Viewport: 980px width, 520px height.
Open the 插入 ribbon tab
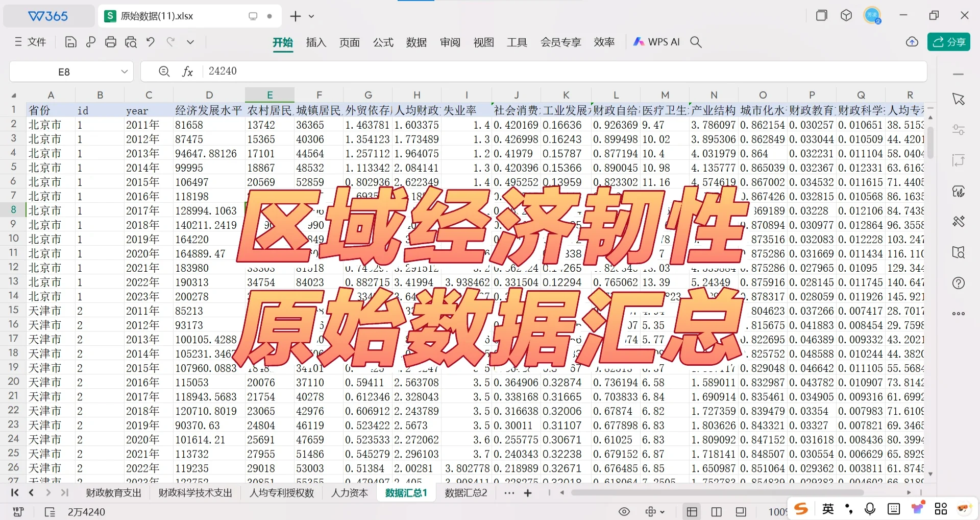click(316, 42)
